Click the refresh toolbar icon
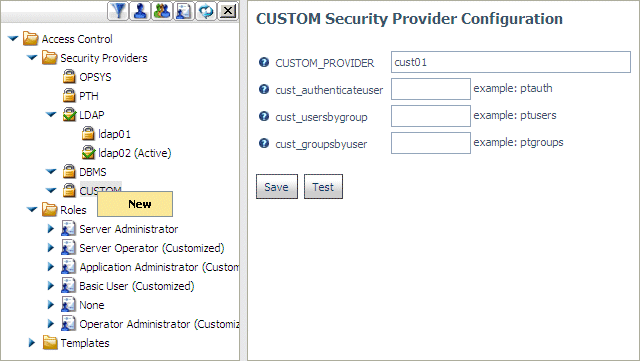 206,11
